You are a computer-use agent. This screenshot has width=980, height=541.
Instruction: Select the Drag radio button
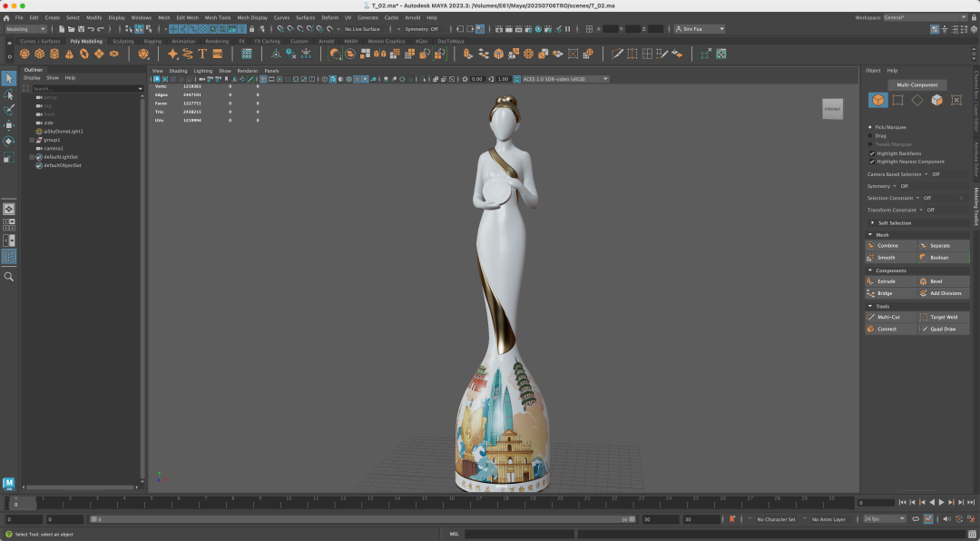[x=871, y=135]
